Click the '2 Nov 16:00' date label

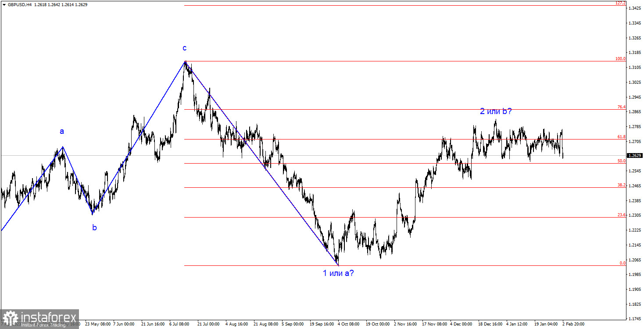tap(406, 324)
